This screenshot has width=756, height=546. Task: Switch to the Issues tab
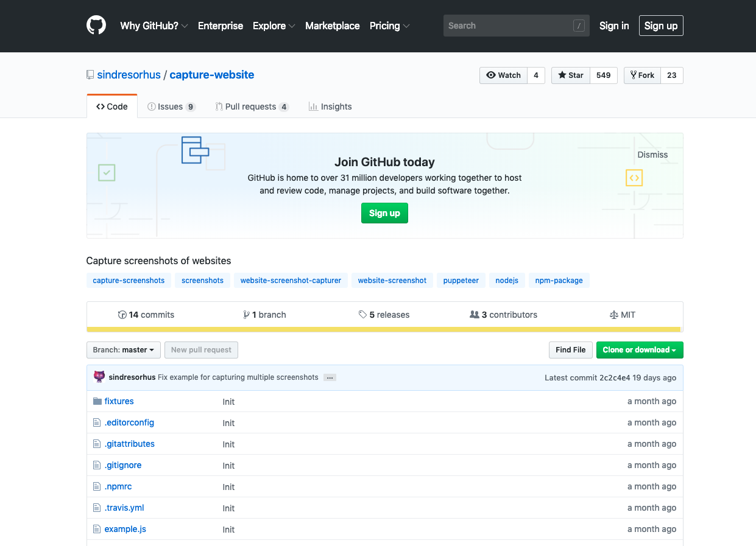(171, 107)
